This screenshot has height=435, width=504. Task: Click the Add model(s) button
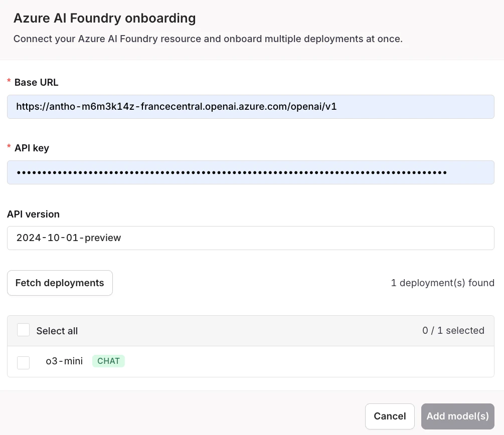pos(458,416)
